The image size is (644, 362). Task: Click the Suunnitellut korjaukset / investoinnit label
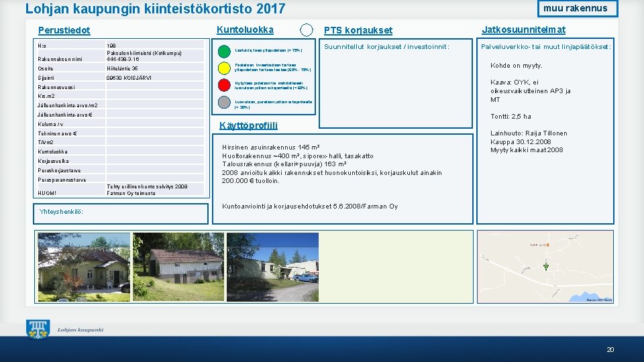(x=386, y=47)
